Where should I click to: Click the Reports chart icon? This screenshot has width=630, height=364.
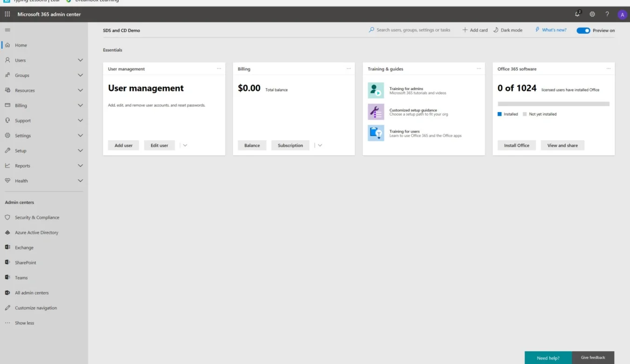point(7,166)
